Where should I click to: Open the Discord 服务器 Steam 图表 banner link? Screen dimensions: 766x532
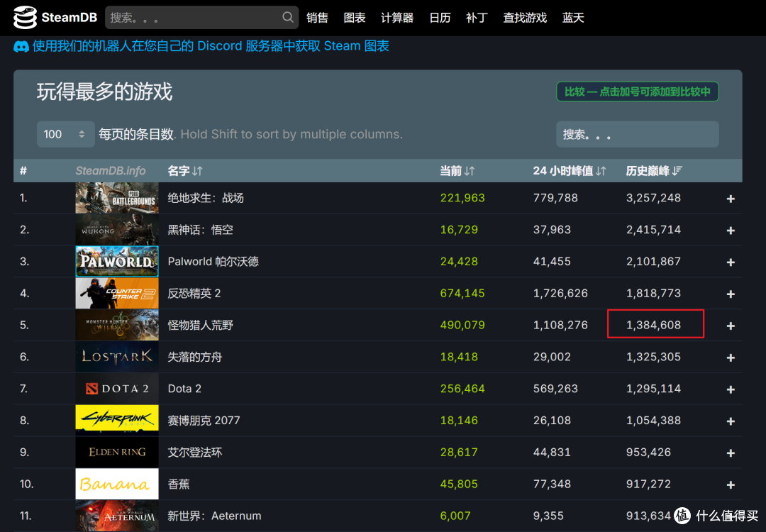[x=211, y=46]
